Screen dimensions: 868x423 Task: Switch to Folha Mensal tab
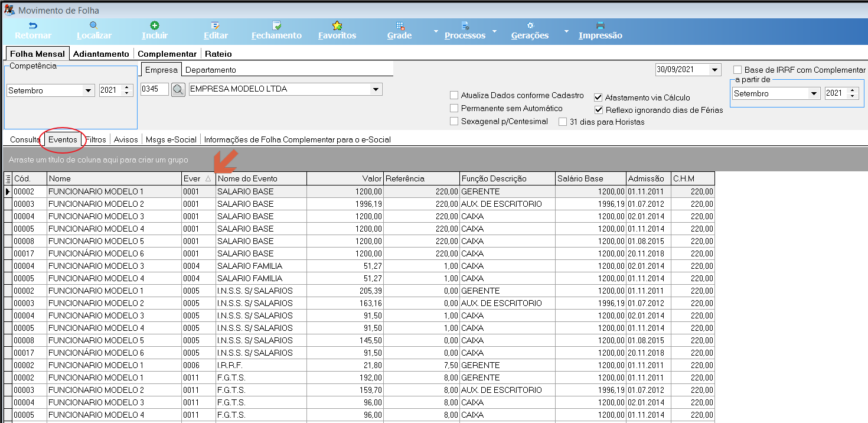point(37,53)
